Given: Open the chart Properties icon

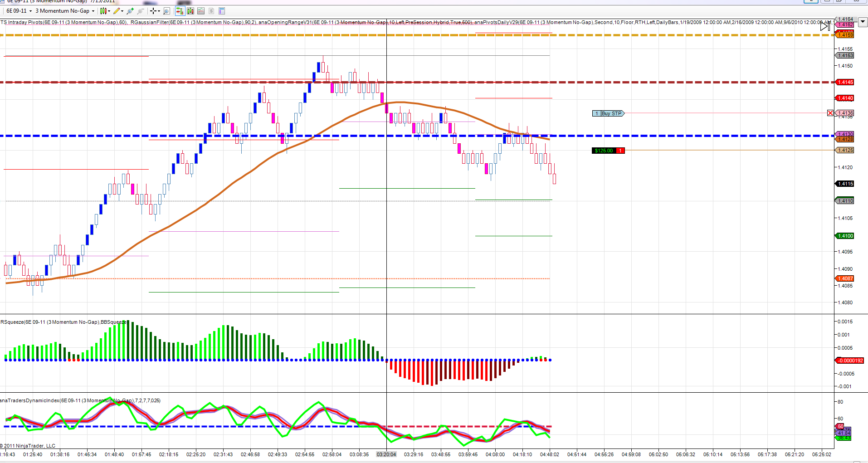Looking at the screenshot, I should 222,11.
